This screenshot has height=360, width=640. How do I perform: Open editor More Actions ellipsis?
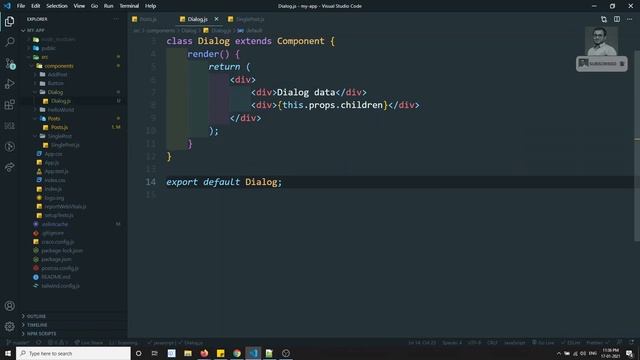[x=629, y=19]
